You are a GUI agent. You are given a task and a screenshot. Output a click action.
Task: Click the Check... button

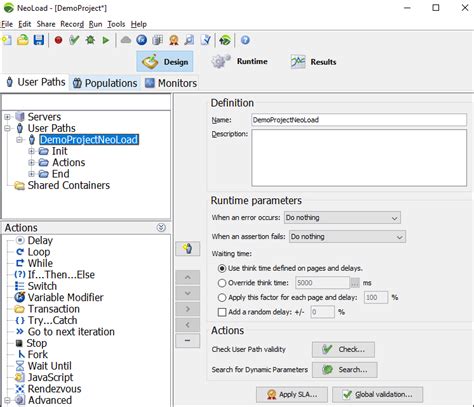[343, 349]
